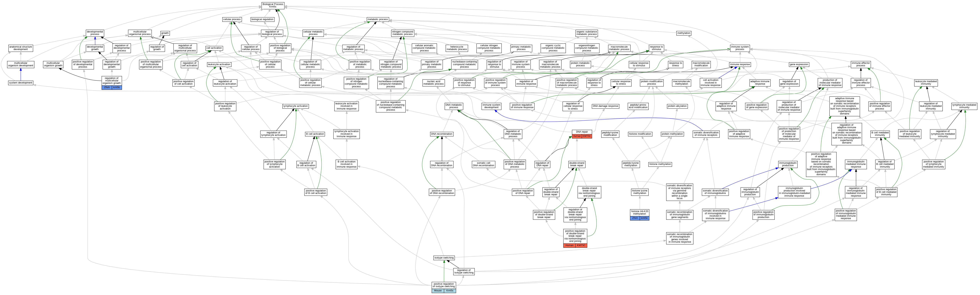Select the 'peptidyl-amino acid modification' node

click(x=638, y=106)
